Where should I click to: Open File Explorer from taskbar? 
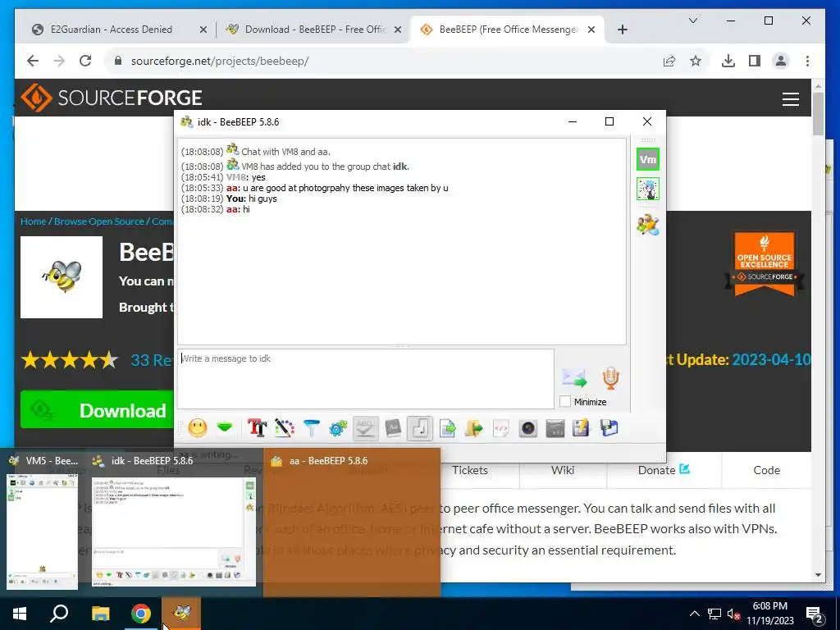(100, 614)
